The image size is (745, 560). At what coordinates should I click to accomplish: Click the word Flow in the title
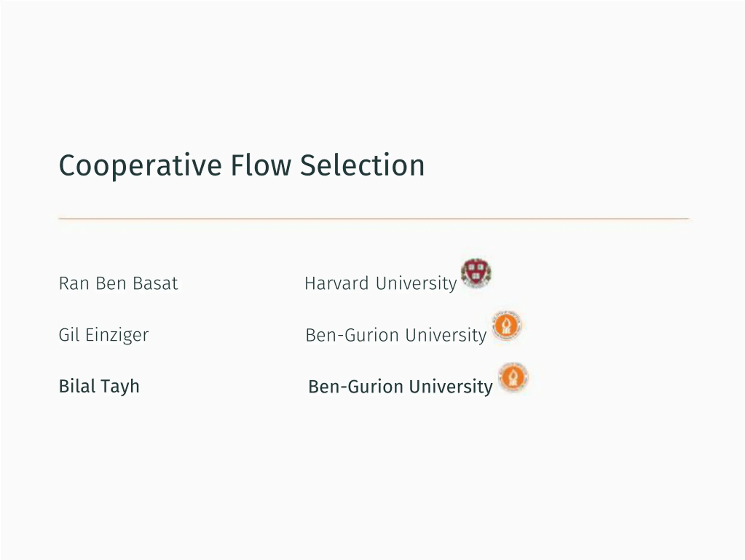261,165
